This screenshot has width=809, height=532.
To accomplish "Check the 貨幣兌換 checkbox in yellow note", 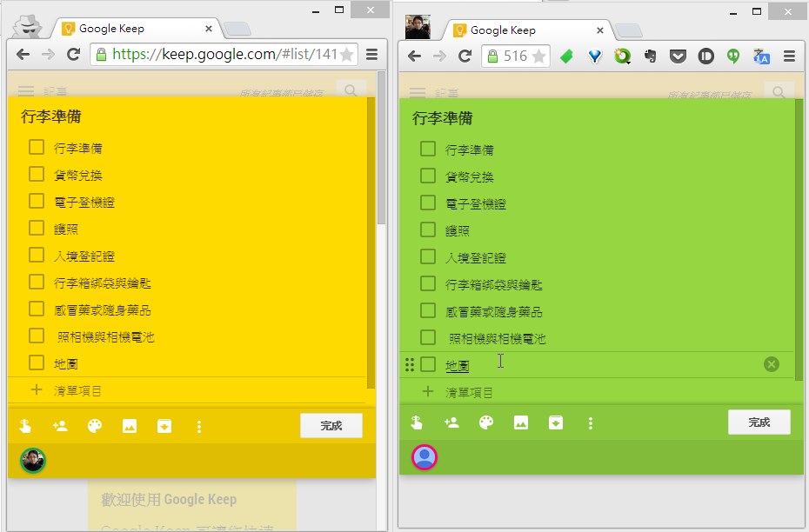I will pyautogui.click(x=37, y=174).
